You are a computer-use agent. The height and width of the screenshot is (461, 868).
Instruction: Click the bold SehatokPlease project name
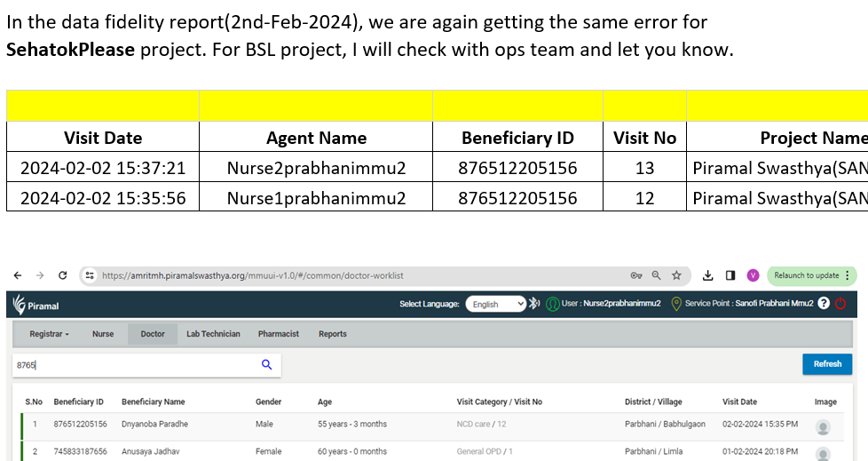[x=70, y=50]
